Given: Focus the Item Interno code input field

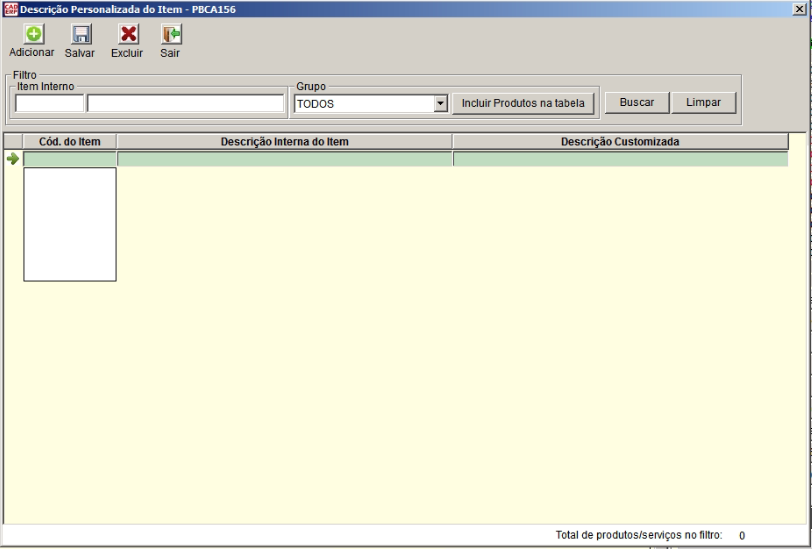Looking at the screenshot, I should (x=49, y=104).
